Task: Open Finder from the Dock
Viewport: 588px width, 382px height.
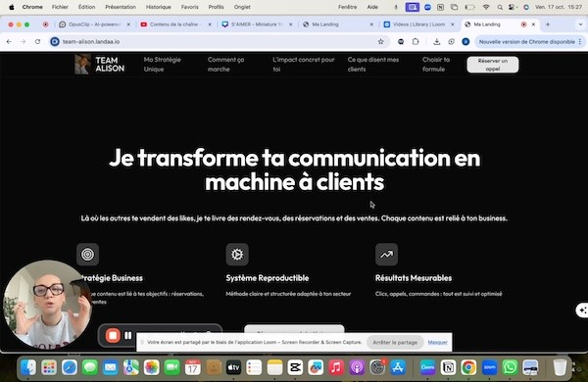Action: click(28, 367)
